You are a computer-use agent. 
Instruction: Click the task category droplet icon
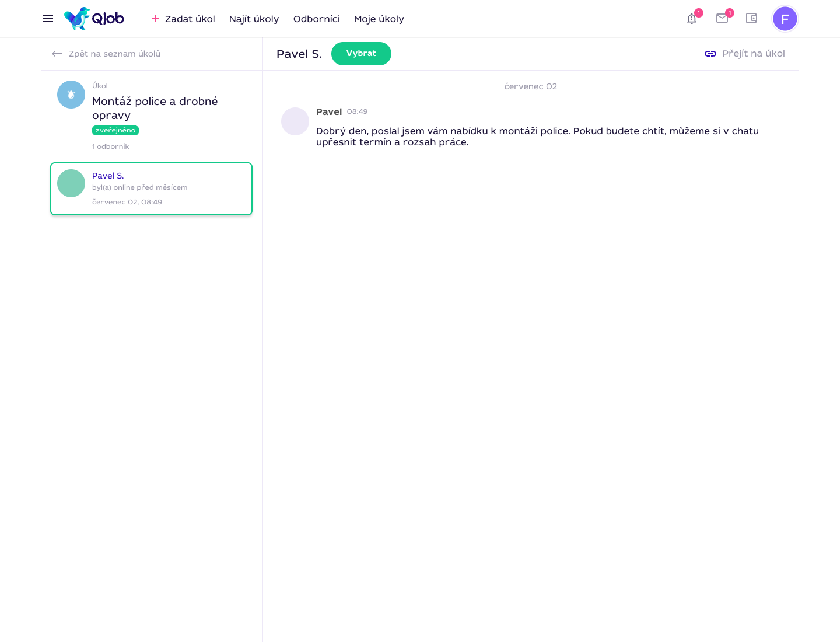(x=71, y=95)
